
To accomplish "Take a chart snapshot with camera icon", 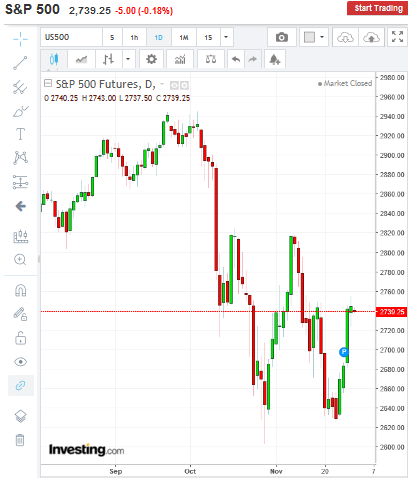I will (282, 37).
